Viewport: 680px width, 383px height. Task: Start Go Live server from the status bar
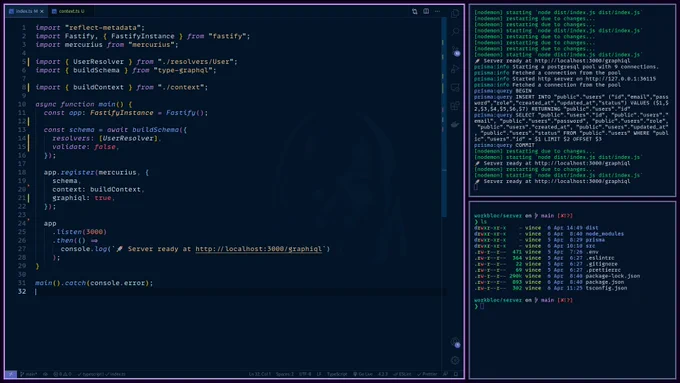coord(363,374)
